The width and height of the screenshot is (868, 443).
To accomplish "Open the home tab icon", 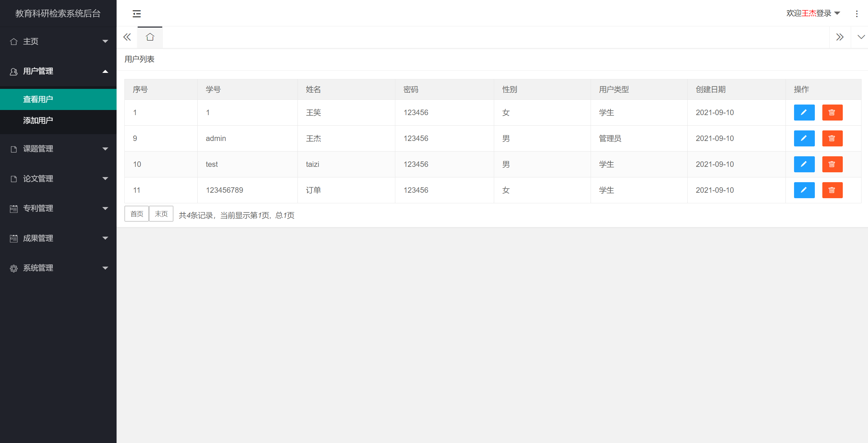I will 150,37.
